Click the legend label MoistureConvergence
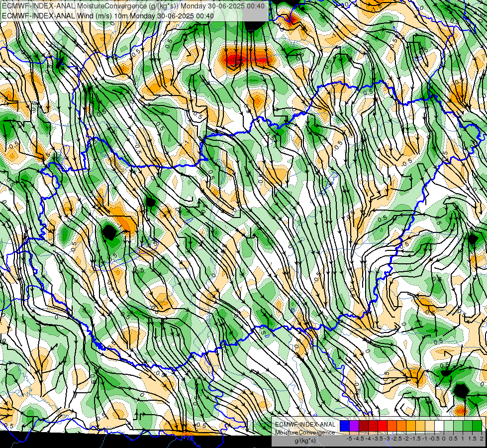487x448 pixels. point(305,433)
